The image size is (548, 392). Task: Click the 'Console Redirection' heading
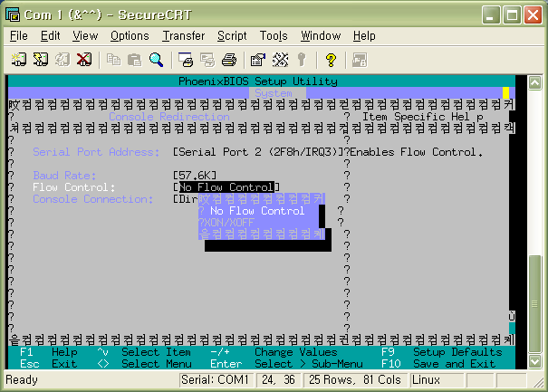pyautogui.click(x=169, y=117)
